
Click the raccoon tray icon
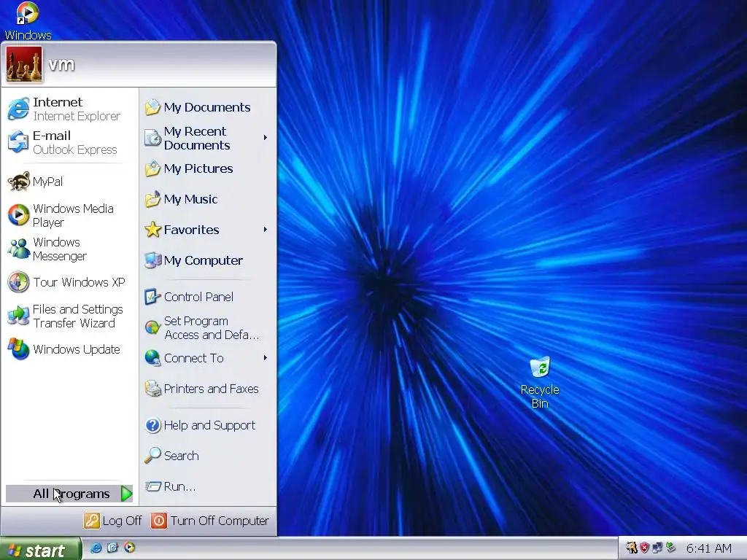coord(632,548)
